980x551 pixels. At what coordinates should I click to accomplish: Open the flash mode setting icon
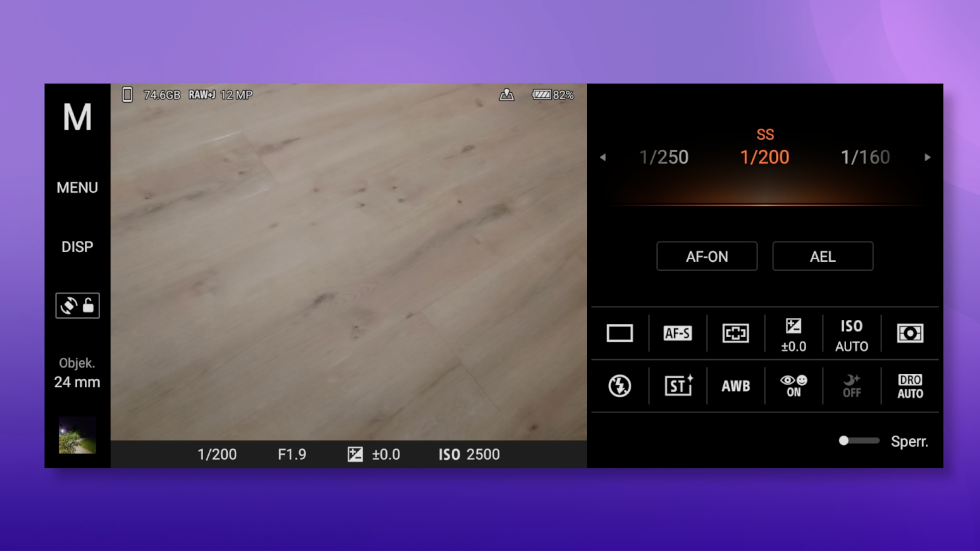point(620,386)
